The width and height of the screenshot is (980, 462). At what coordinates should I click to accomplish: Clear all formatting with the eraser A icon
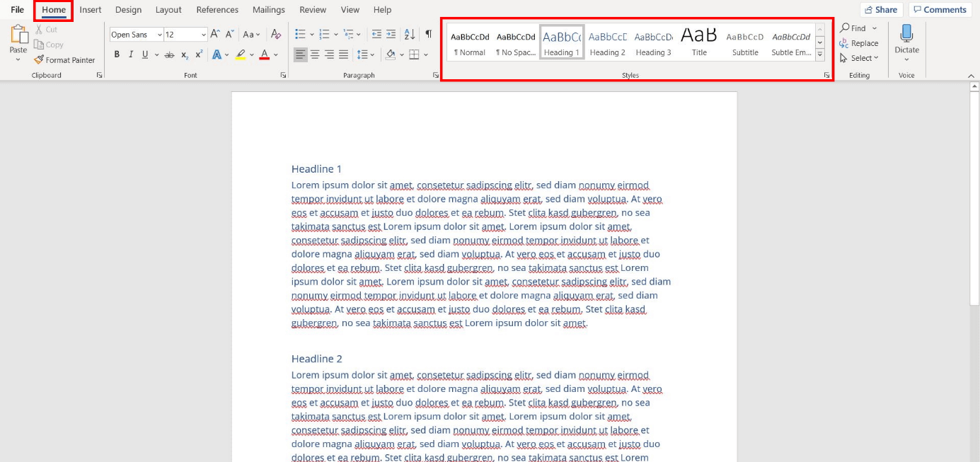(x=276, y=34)
